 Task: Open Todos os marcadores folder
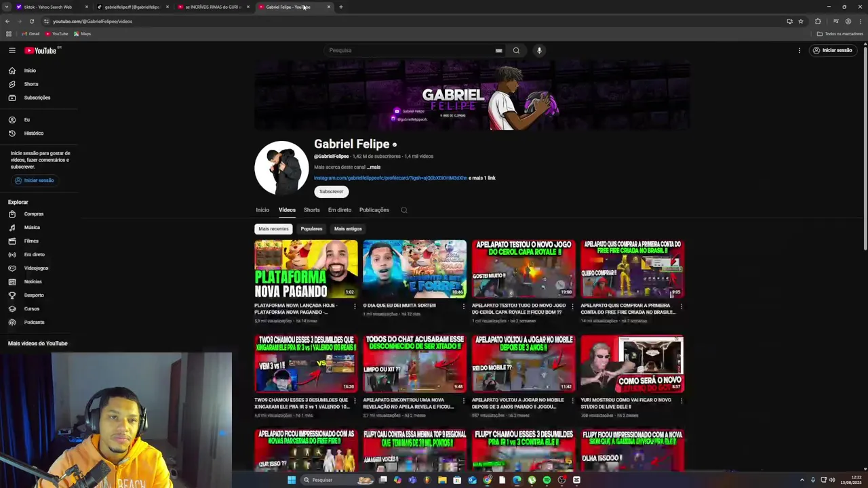tap(840, 34)
